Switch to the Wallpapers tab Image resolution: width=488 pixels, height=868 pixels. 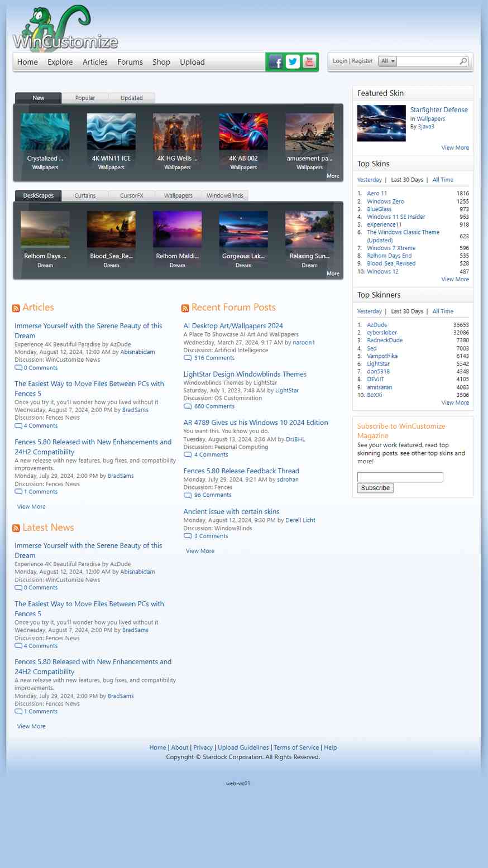click(x=178, y=195)
